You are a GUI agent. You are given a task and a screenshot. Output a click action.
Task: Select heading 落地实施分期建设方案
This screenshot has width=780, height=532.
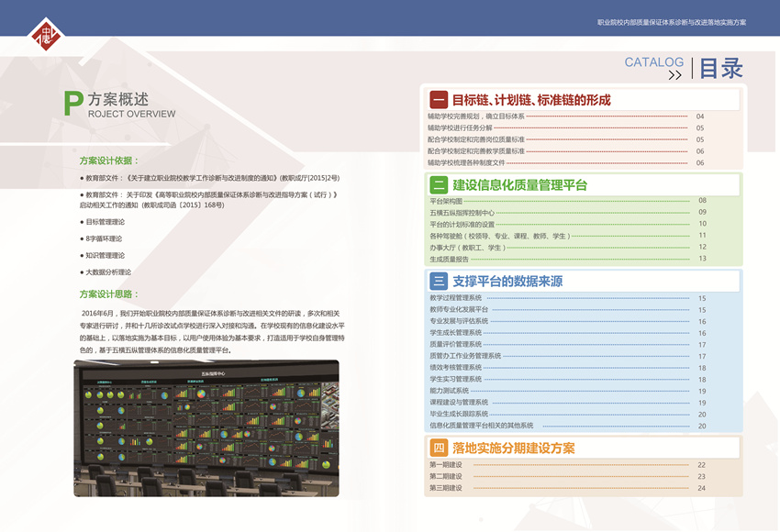point(513,448)
